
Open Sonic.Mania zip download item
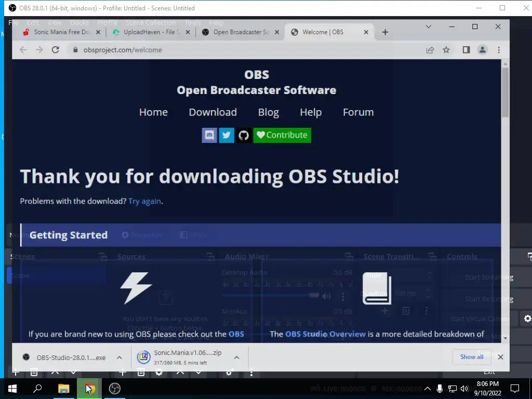click(x=183, y=357)
